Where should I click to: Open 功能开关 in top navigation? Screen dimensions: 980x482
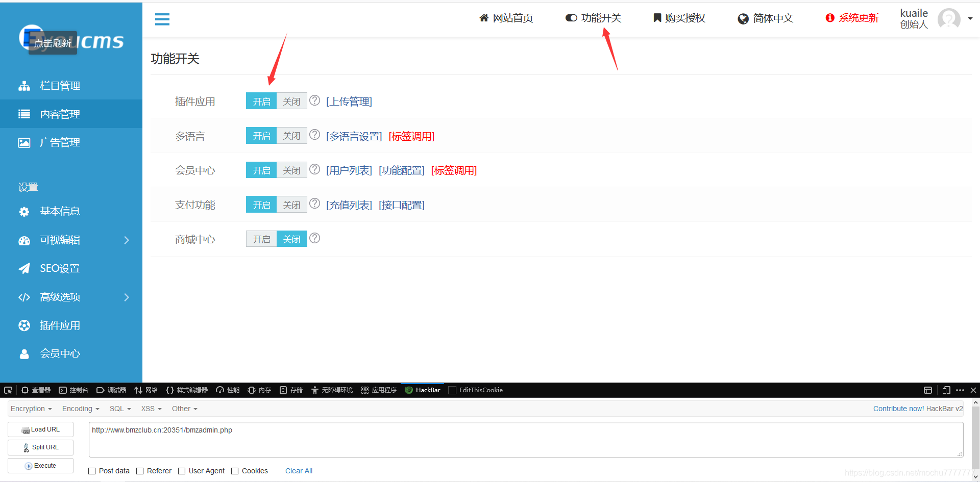point(593,18)
